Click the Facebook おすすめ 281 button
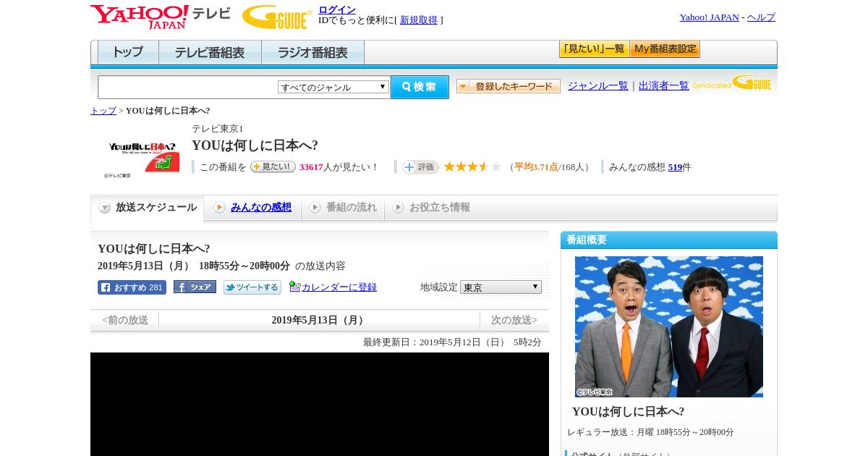Viewport: 868px width, 456px height. click(x=132, y=287)
